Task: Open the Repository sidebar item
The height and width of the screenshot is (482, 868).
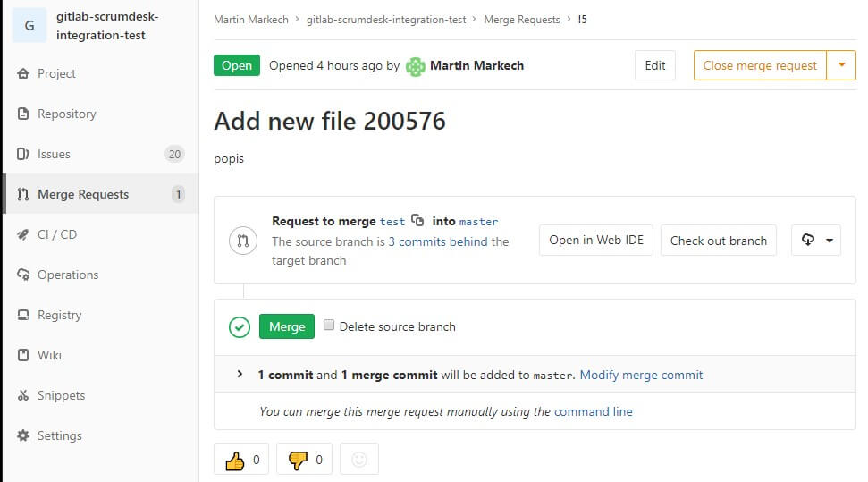Action: click(x=101, y=114)
